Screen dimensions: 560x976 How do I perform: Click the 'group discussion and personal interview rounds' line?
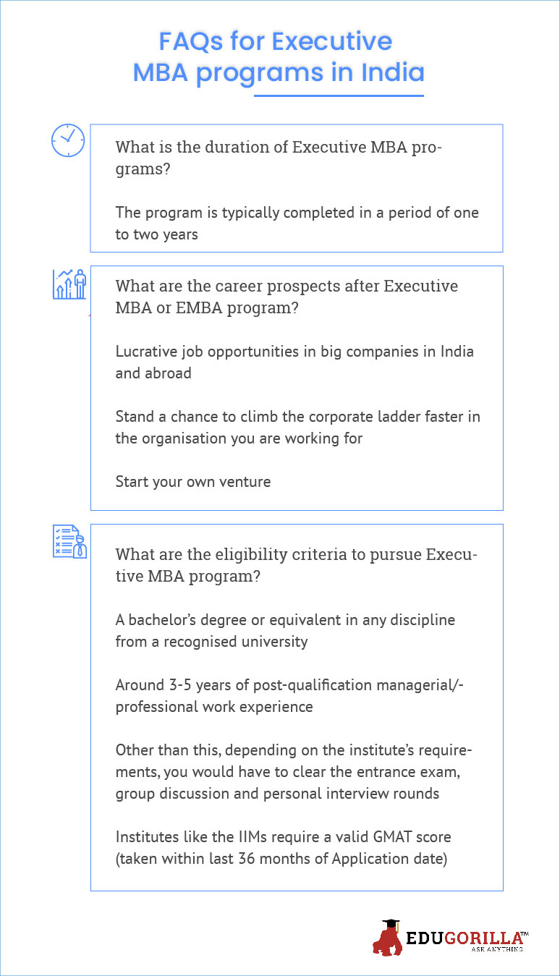coord(277,794)
